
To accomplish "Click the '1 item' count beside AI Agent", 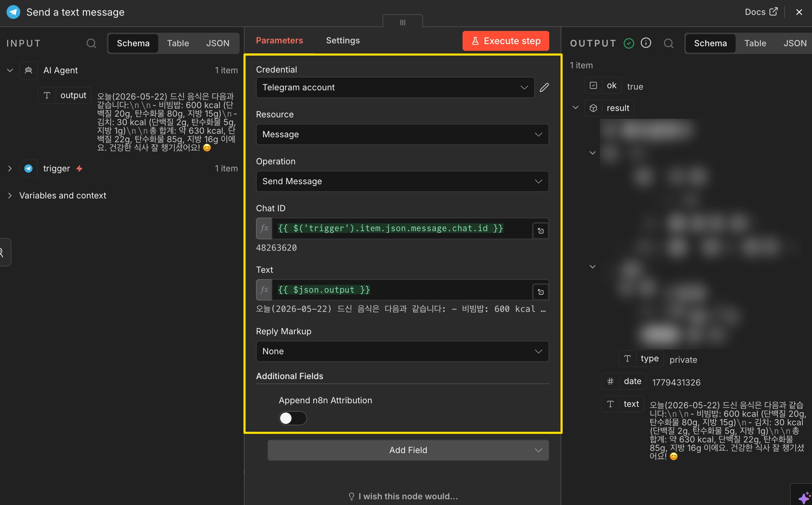I will pyautogui.click(x=226, y=70).
